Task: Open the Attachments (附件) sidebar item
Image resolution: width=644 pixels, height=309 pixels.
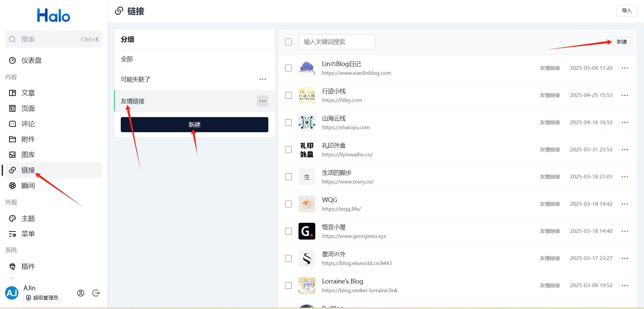Action: (28, 139)
